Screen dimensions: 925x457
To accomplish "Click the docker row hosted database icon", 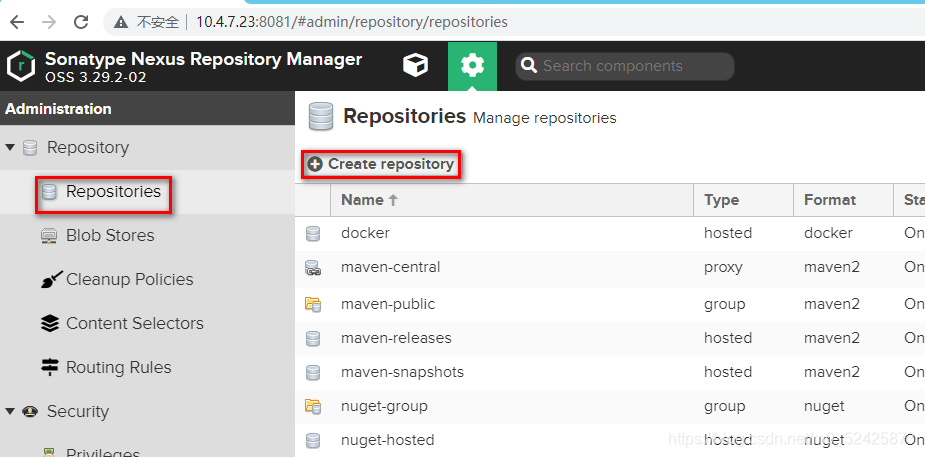I will (313, 234).
